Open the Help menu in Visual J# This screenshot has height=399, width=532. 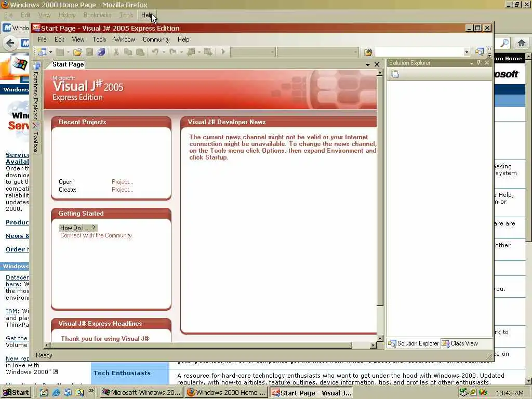click(x=183, y=39)
